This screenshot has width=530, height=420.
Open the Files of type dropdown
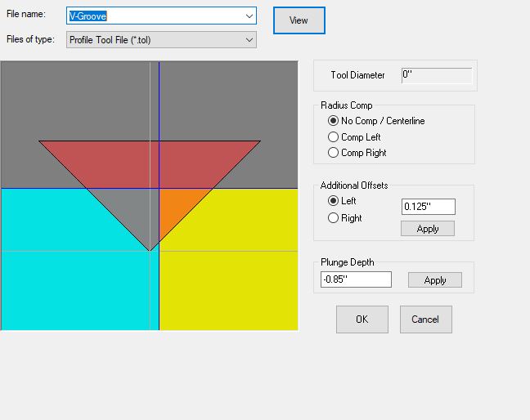pyautogui.click(x=161, y=39)
